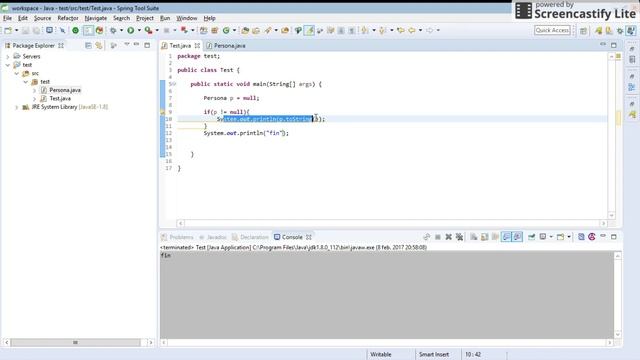This screenshot has width=640, height=360.
Task: Click the green Spring Boot dashboard icon
Action: 76,30
